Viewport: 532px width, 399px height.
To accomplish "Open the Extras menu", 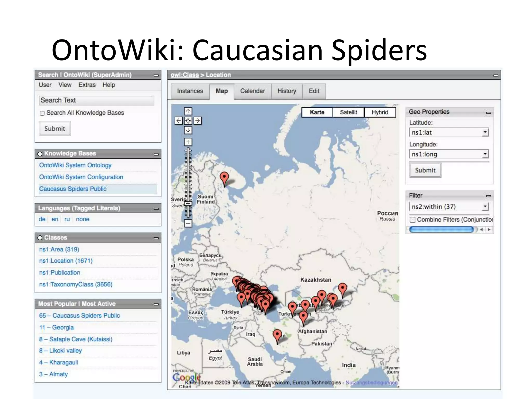I will click(x=87, y=85).
